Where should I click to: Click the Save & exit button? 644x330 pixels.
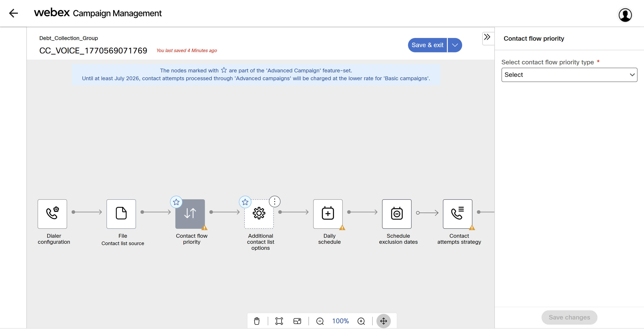(427, 45)
